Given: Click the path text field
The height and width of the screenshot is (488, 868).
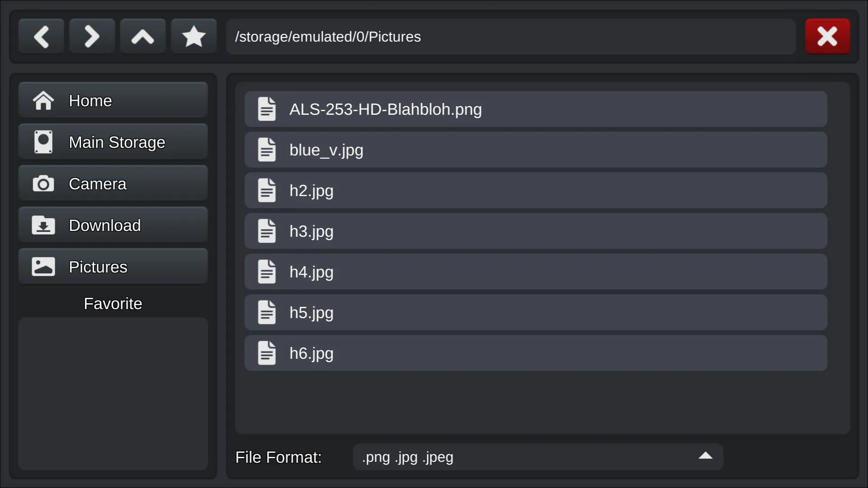Looking at the screenshot, I should [x=511, y=37].
